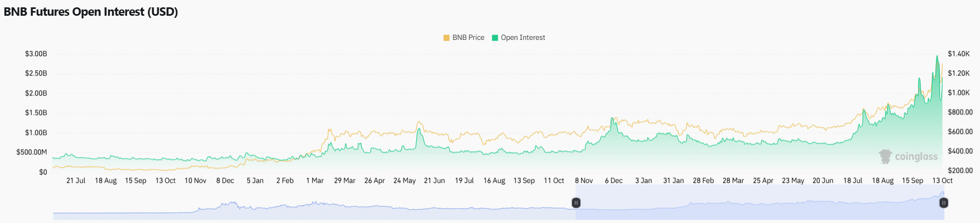Toggle the Open Interest legend series

pyautogui.click(x=519, y=38)
